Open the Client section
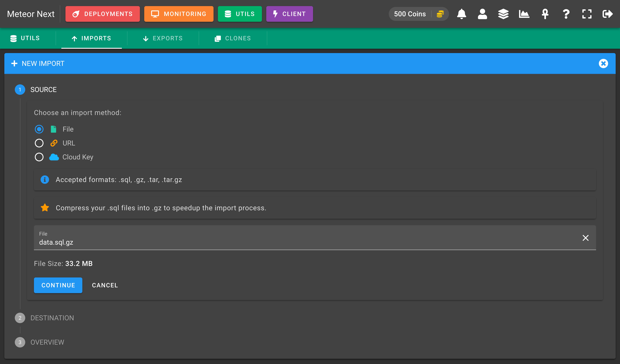620x364 pixels. [x=289, y=14]
